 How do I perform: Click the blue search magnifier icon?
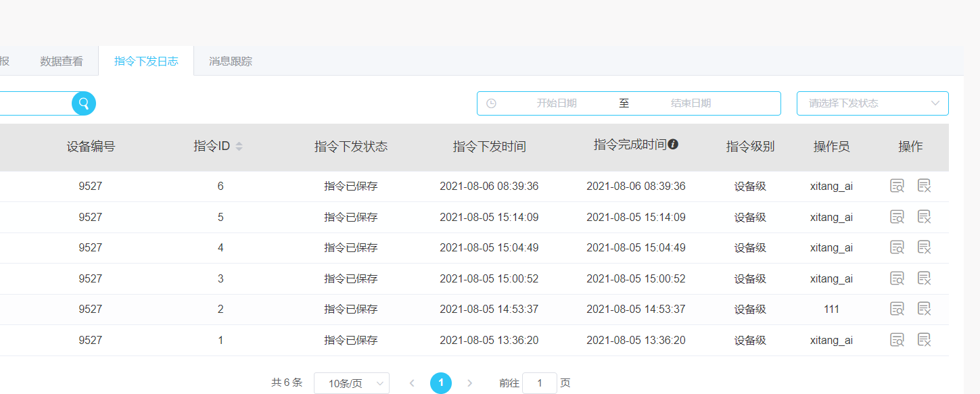83,103
